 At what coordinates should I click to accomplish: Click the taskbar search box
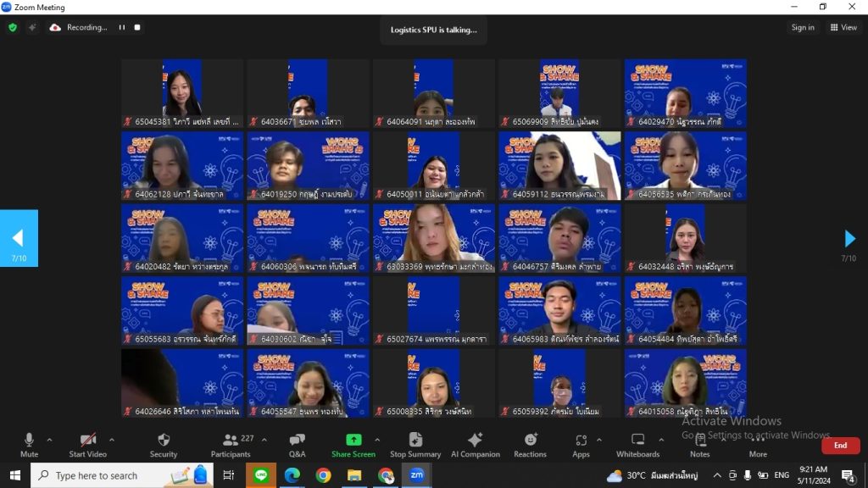pos(122,475)
